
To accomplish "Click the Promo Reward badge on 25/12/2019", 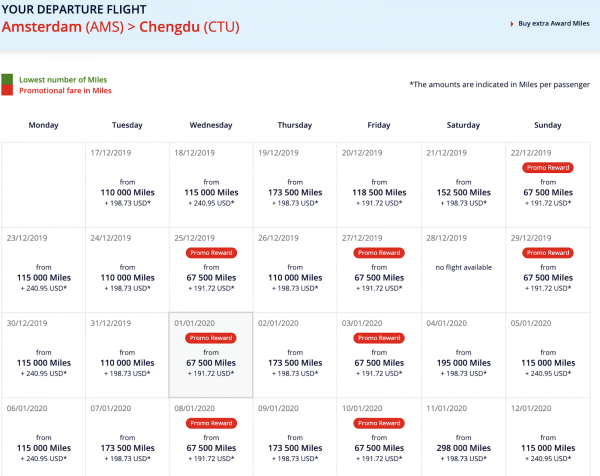I will 211,253.
